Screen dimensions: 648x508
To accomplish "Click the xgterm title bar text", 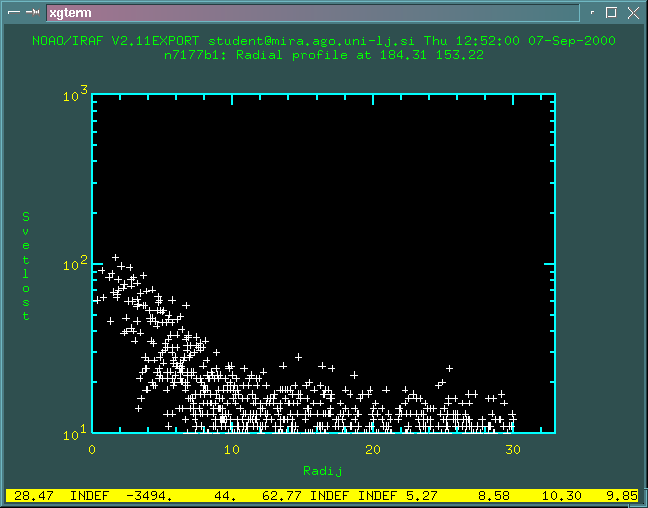I will click(70, 13).
